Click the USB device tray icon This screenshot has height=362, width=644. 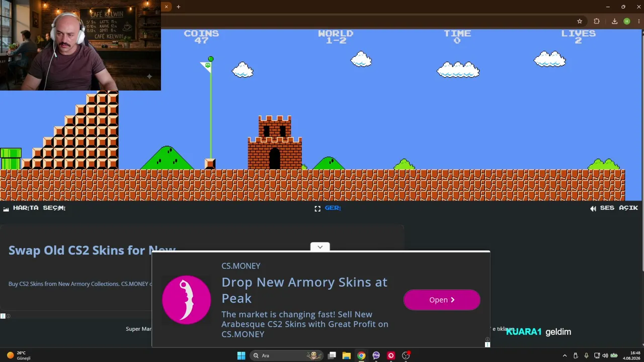[x=576, y=355]
